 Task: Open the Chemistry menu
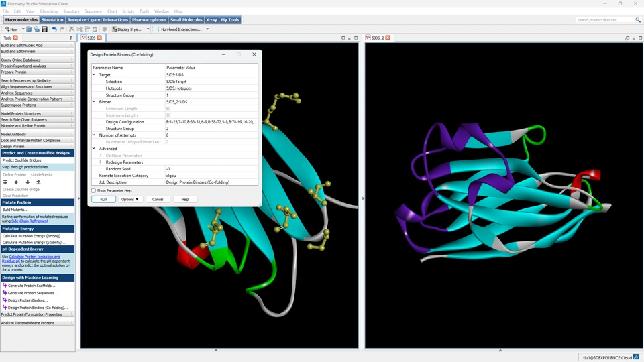pos(49,11)
